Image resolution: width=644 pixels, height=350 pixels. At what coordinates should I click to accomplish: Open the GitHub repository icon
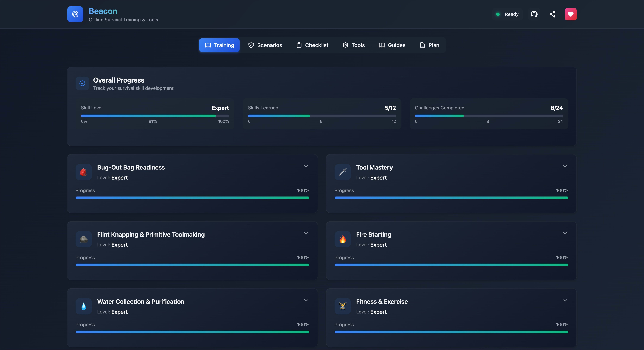tap(534, 14)
